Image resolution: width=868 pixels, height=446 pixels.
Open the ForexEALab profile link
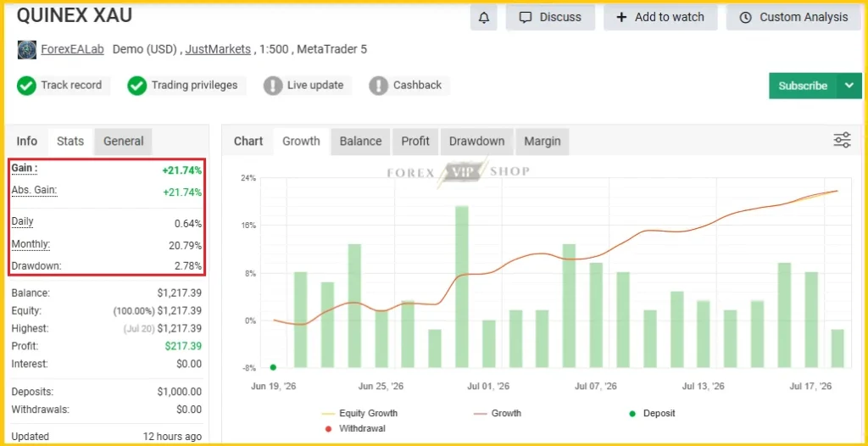pyautogui.click(x=72, y=49)
